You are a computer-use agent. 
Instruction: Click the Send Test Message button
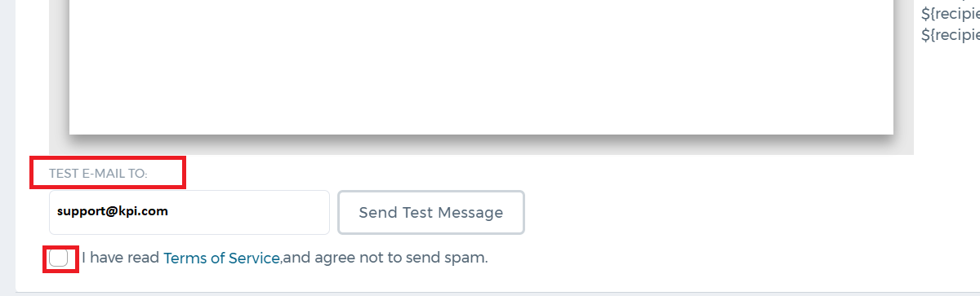tap(431, 213)
